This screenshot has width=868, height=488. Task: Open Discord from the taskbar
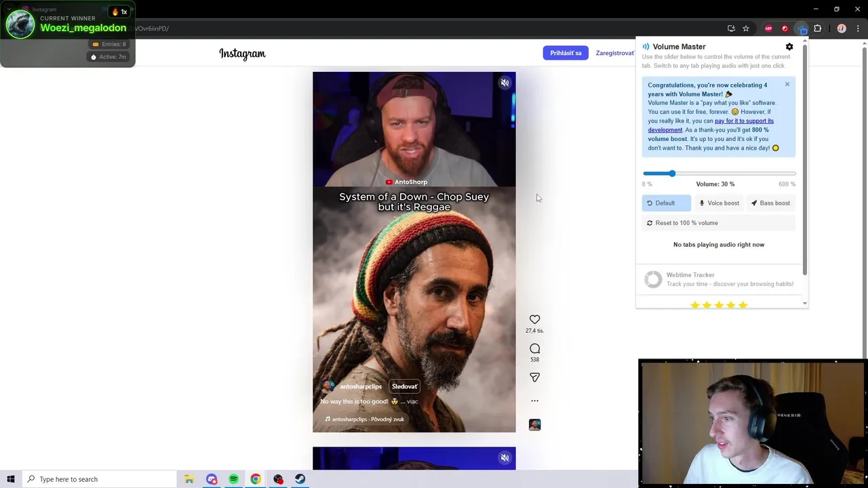(x=212, y=479)
